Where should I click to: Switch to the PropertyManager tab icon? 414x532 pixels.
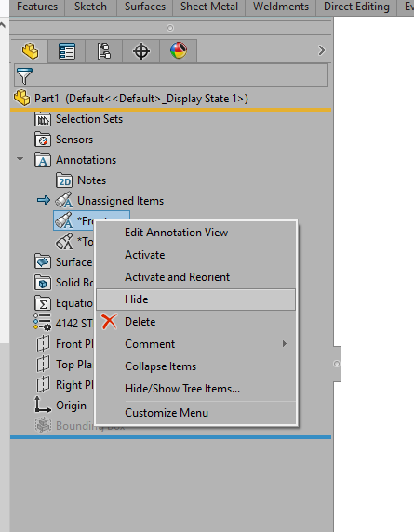67,51
